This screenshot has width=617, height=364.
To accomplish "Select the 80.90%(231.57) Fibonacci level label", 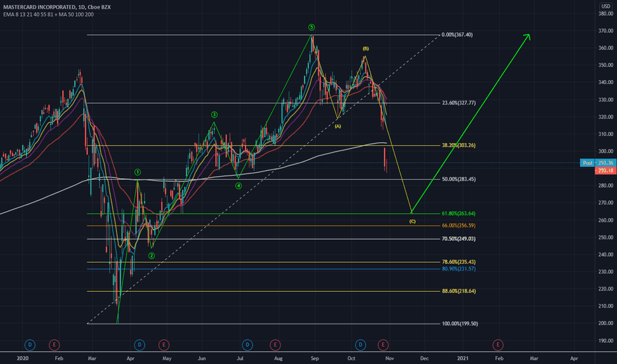I will (459, 269).
